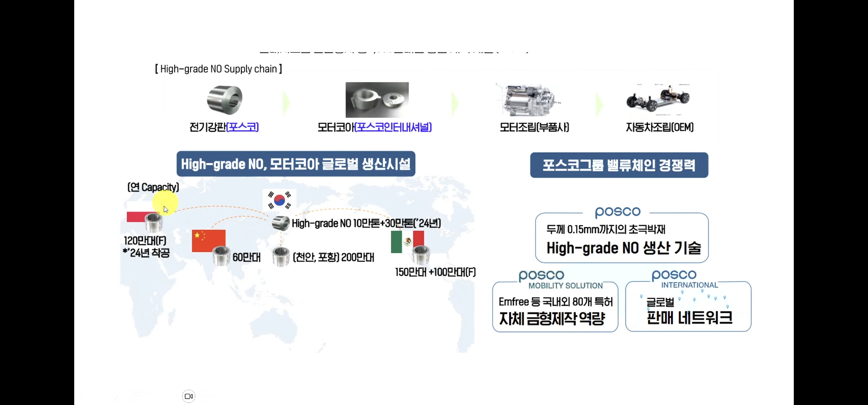Image resolution: width=868 pixels, height=405 pixels.
Task: Click the '모터조립(부품사)' label
Action: (x=534, y=127)
